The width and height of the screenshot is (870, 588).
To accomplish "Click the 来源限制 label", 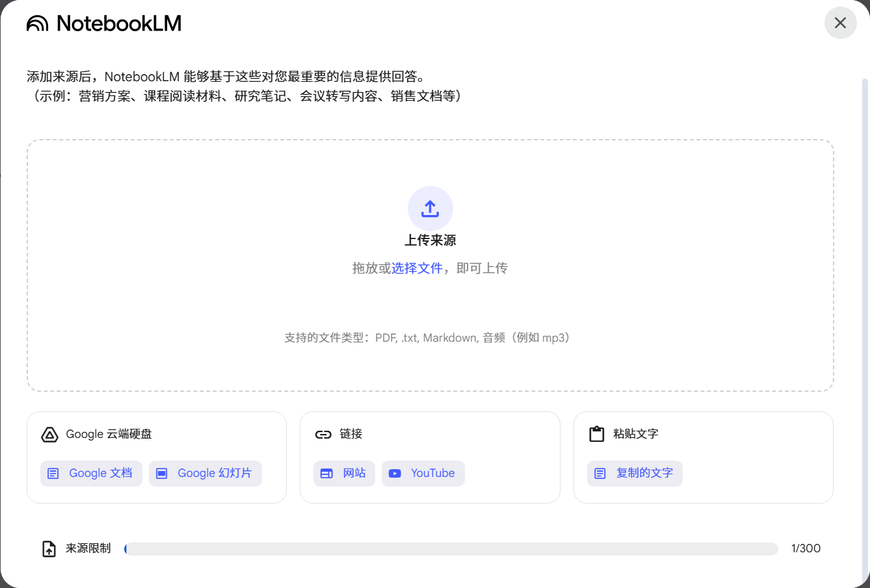I will tap(88, 549).
